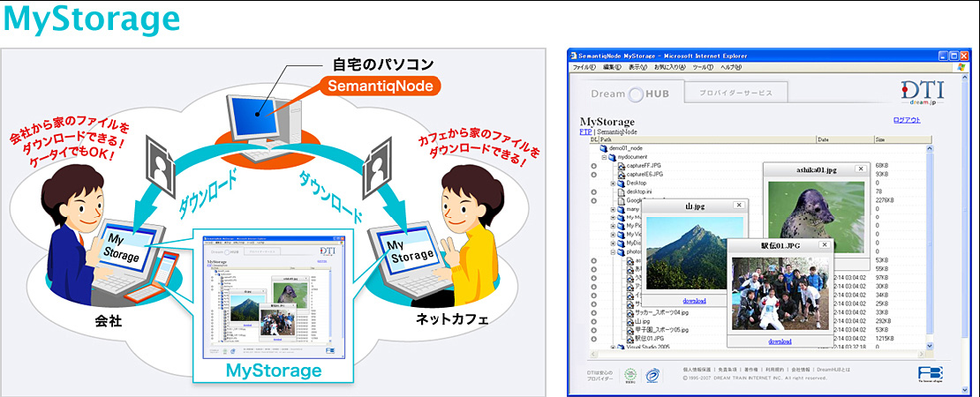Screen dimensions: 980x397
Task: Click the group photo in 駅伝01.JPG preview
Action: tap(780, 294)
